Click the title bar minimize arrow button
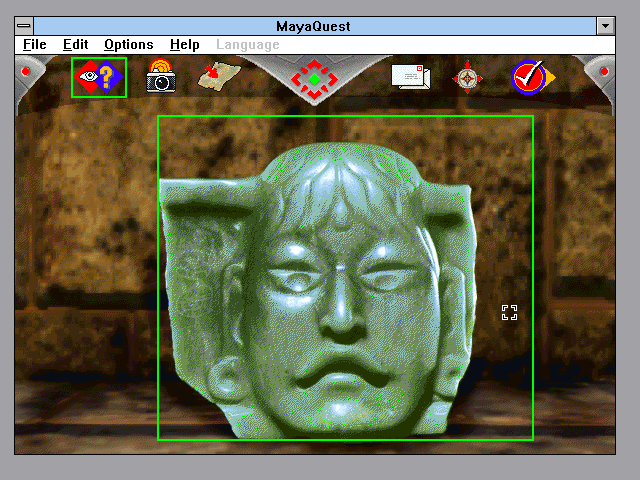 coord(605,26)
